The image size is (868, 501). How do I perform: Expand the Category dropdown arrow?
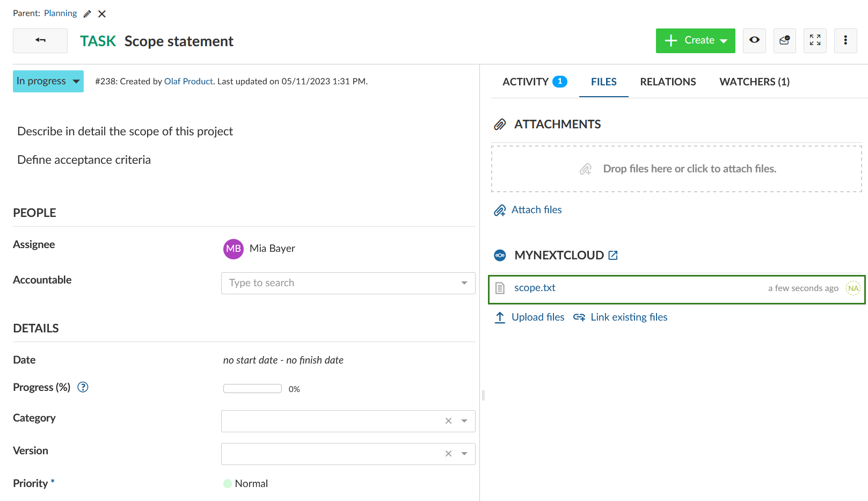click(464, 421)
